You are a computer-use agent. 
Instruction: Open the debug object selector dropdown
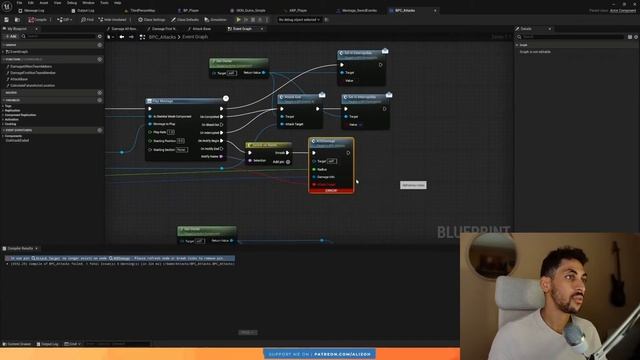[x=299, y=20]
